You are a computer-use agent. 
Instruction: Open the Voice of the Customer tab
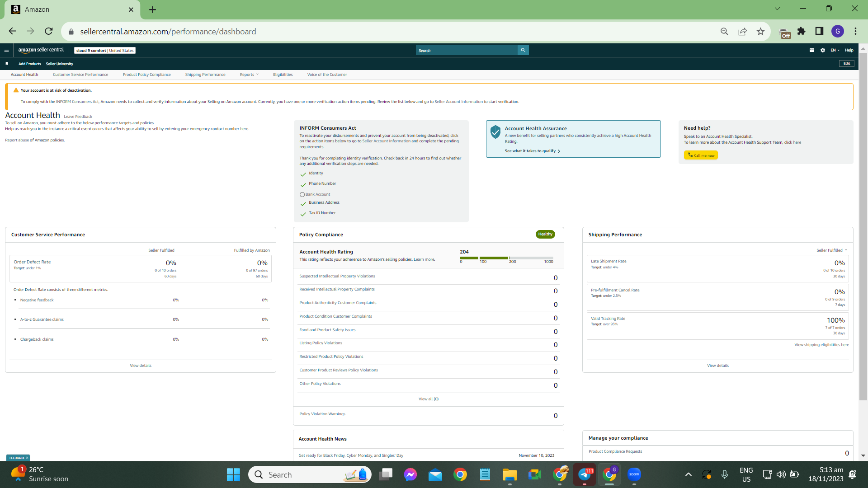[327, 75]
